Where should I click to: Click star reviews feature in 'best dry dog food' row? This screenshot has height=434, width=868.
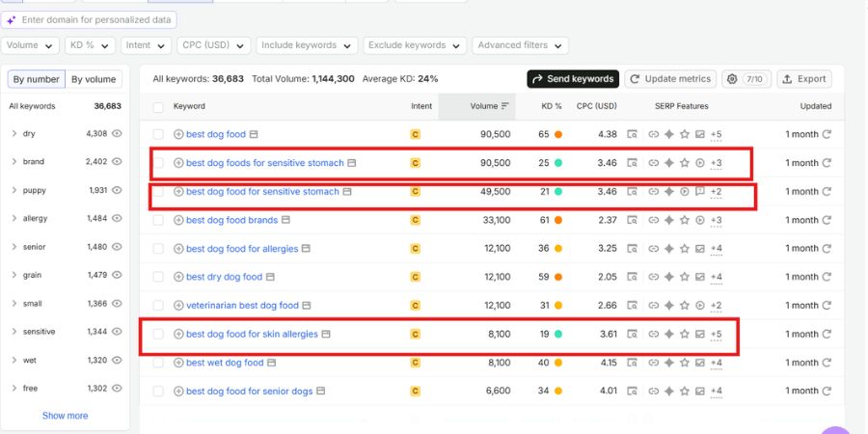[x=685, y=277]
